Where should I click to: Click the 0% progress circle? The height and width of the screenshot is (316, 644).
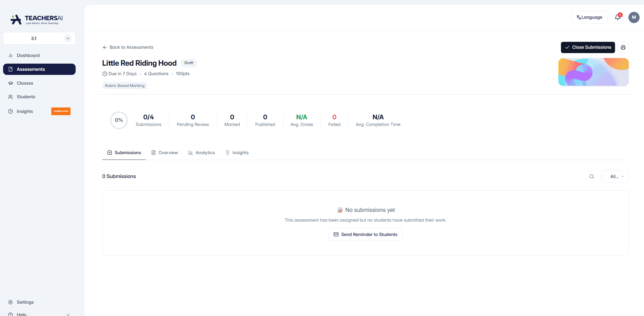click(119, 120)
